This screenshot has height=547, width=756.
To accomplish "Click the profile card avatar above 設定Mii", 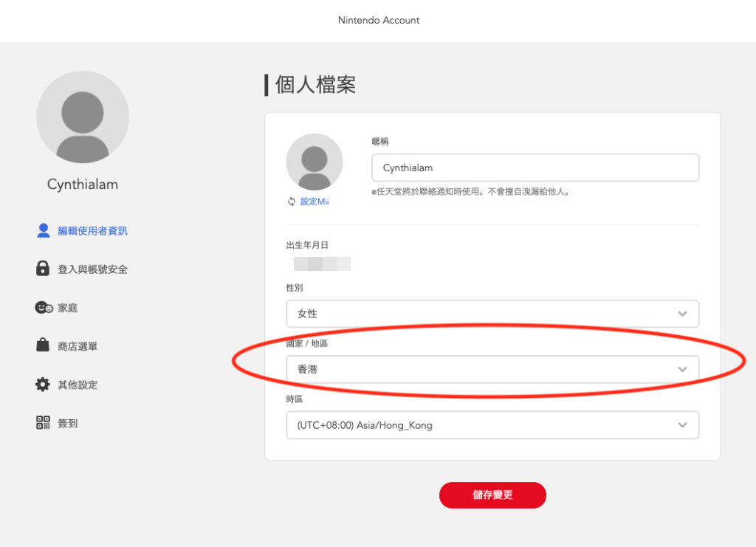I will pos(315,162).
